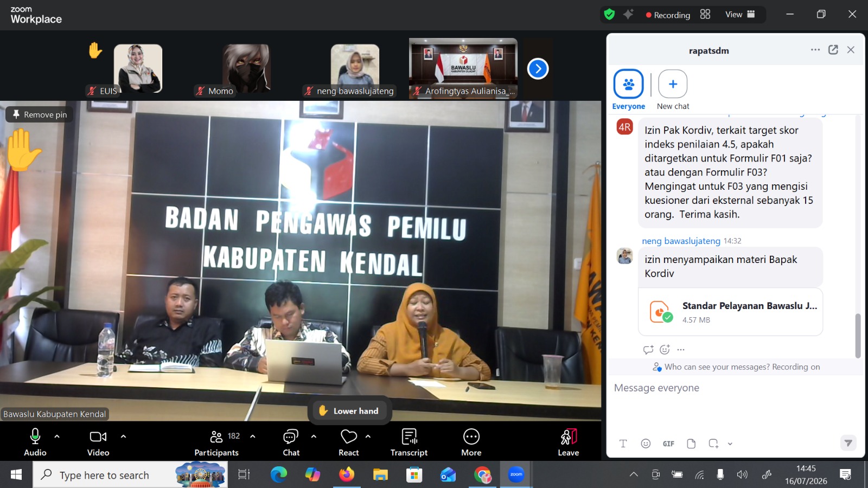Launch Microsoft Edge from taskbar
Image resolution: width=868 pixels, height=488 pixels.
pos(279,475)
